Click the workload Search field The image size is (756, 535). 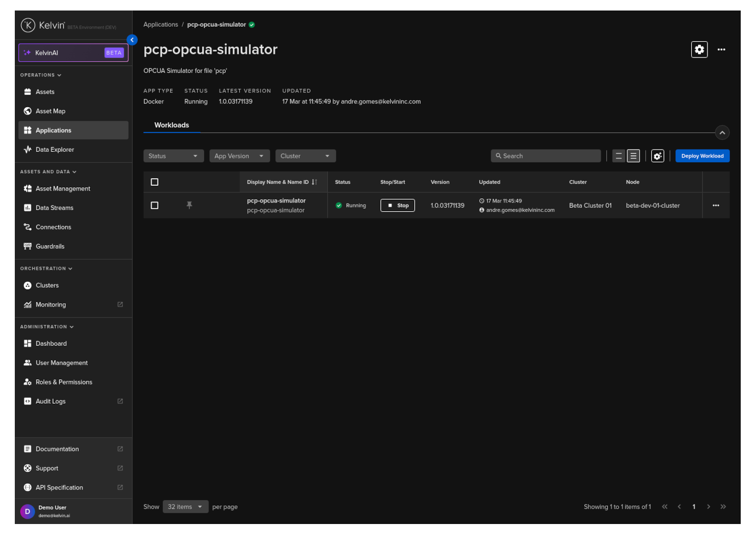tap(546, 156)
